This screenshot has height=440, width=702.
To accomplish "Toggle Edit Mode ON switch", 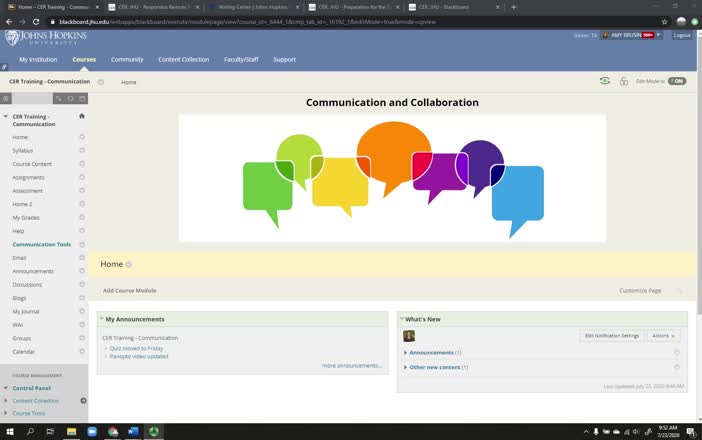I will coord(677,81).
